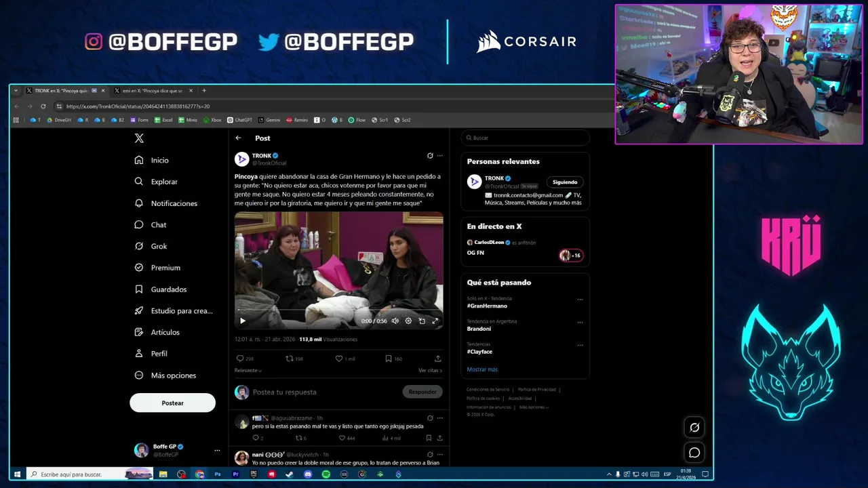Screen dimensions: 868x488
Task: Repost the post with 198 reposts
Action: click(x=289, y=359)
